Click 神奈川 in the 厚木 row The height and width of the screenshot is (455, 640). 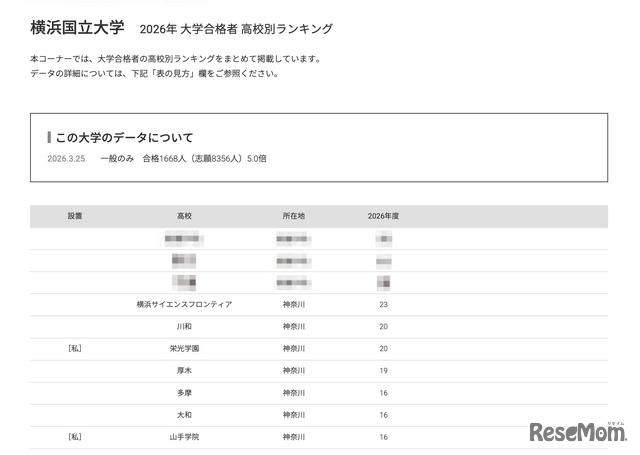tap(294, 371)
